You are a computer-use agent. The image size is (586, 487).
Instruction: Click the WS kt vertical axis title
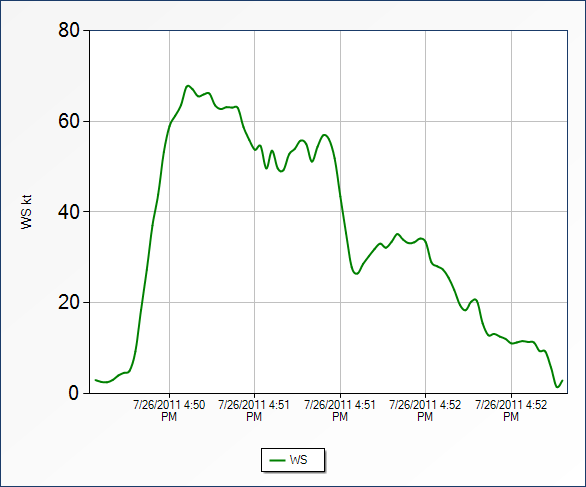26,212
